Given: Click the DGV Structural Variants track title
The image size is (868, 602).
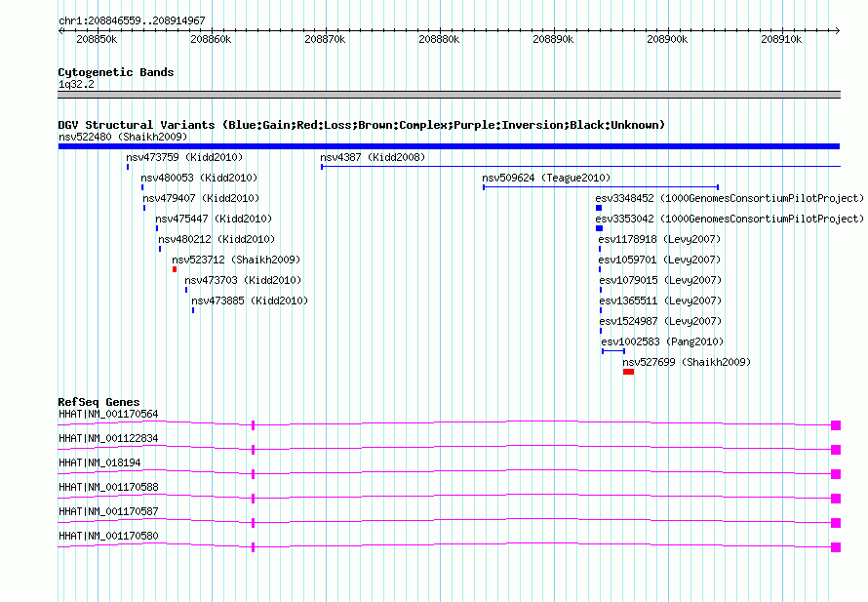Looking at the screenshot, I should (x=361, y=125).
